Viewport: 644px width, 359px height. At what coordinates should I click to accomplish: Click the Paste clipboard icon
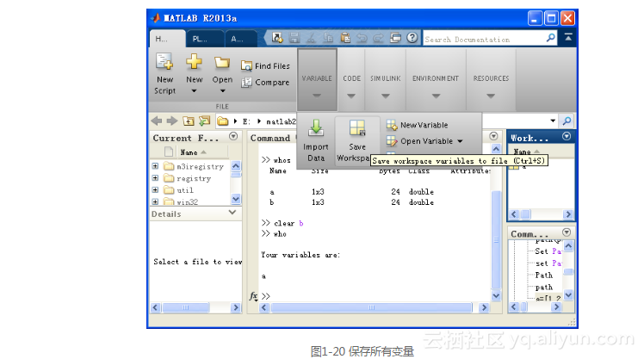click(345, 38)
